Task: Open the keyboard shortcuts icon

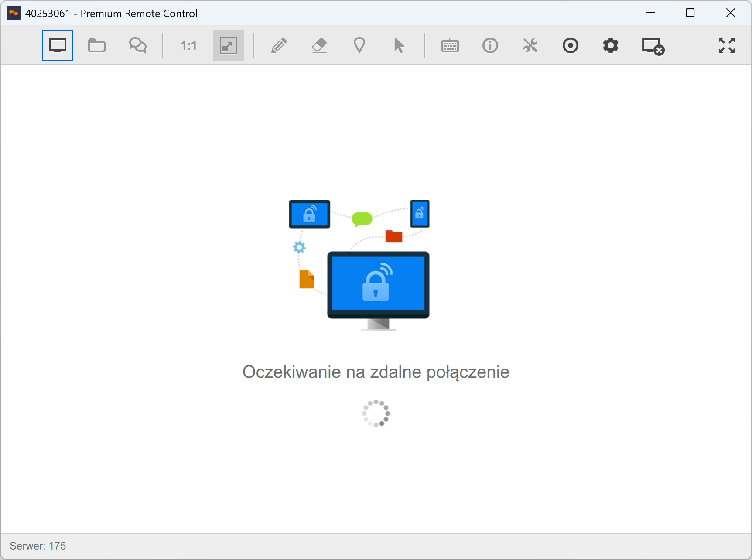Action: pos(450,45)
